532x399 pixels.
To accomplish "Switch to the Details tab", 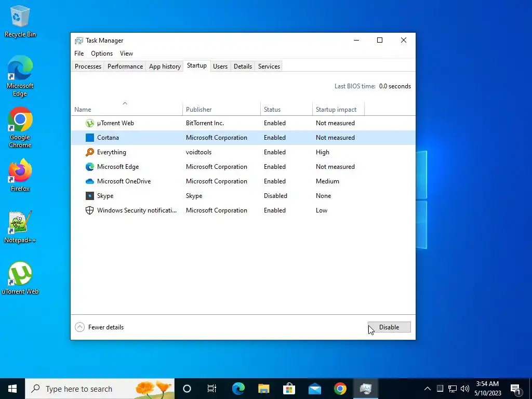I will (243, 66).
